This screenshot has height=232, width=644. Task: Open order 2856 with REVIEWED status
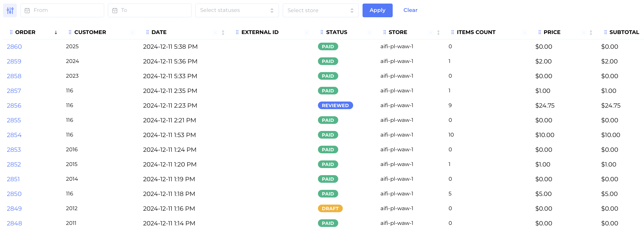[14, 105]
